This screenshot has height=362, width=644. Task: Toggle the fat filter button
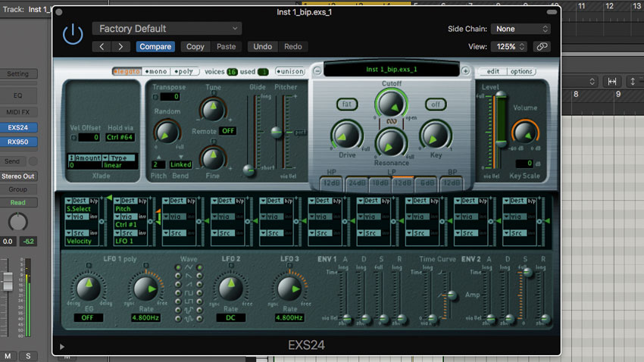(347, 105)
